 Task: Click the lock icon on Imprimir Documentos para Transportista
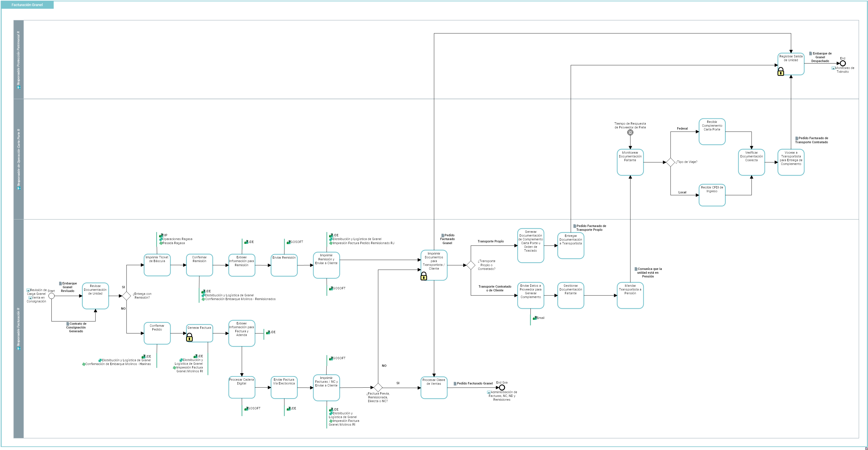tap(424, 276)
